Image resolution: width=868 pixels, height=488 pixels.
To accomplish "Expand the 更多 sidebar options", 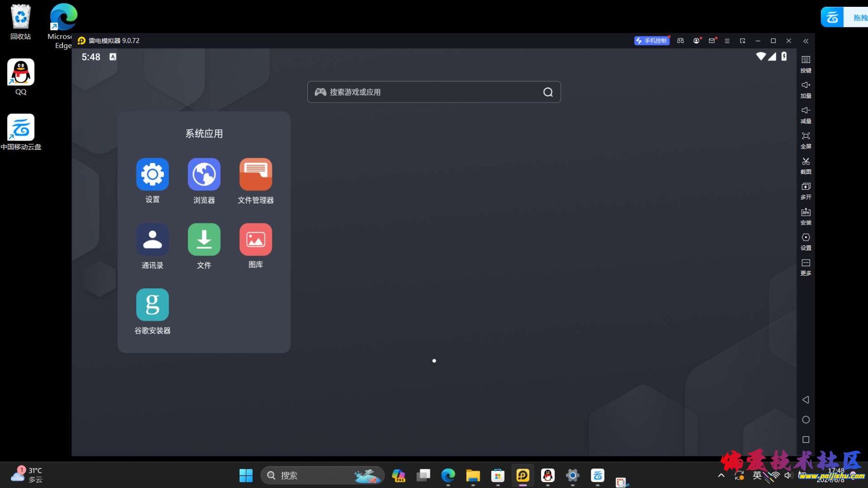I will click(x=806, y=266).
